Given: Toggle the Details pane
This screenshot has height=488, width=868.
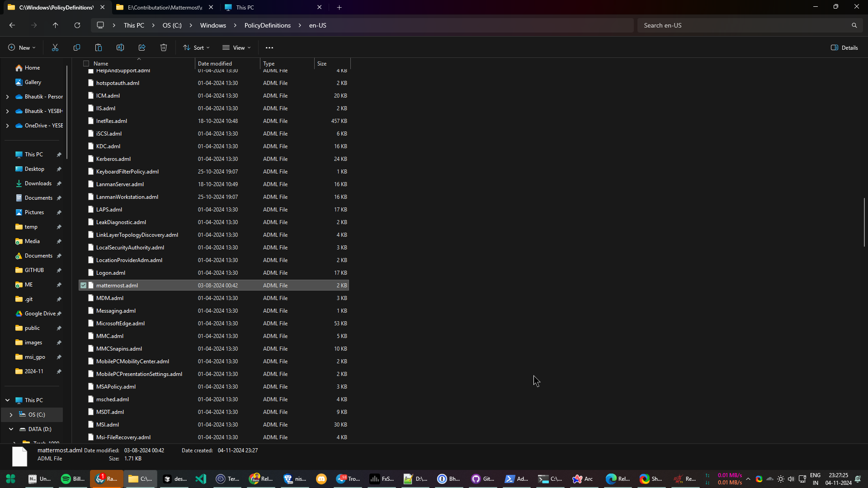Looking at the screenshot, I should [844, 47].
